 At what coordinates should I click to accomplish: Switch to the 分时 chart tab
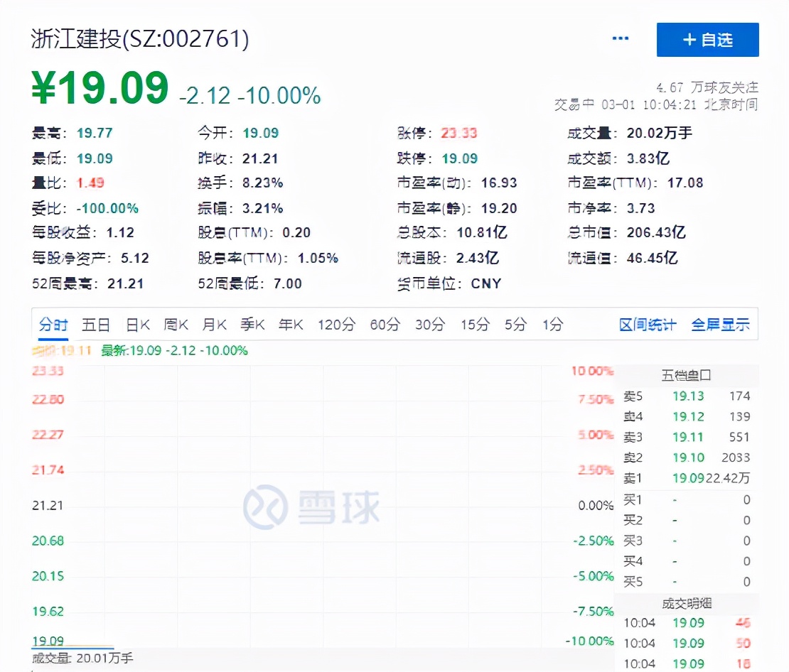[x=53, y=325]
